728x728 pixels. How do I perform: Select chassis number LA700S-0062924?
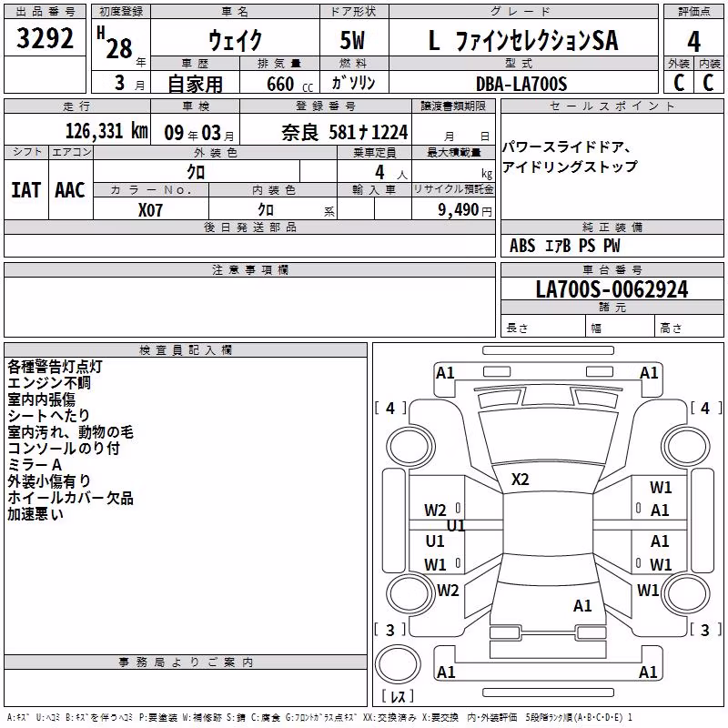click(x=612, y=288)
